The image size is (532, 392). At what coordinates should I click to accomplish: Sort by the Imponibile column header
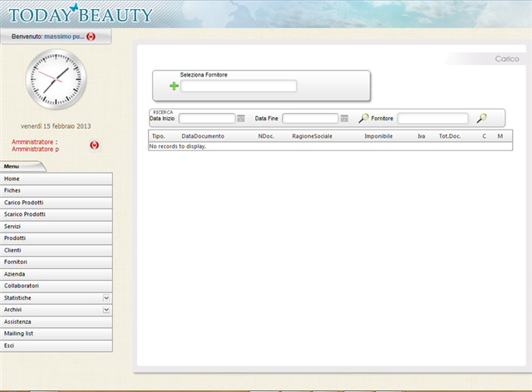(378, 136)
